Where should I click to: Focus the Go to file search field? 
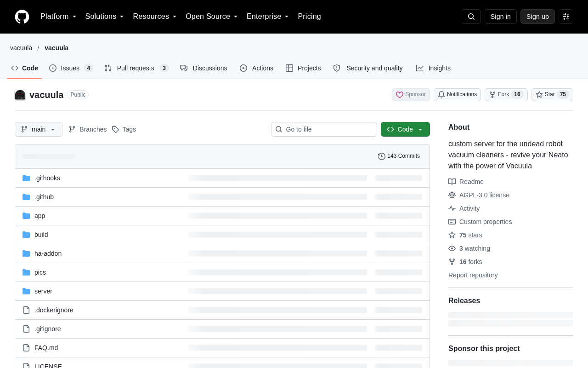pyautogui.click(x=324, y=129)
